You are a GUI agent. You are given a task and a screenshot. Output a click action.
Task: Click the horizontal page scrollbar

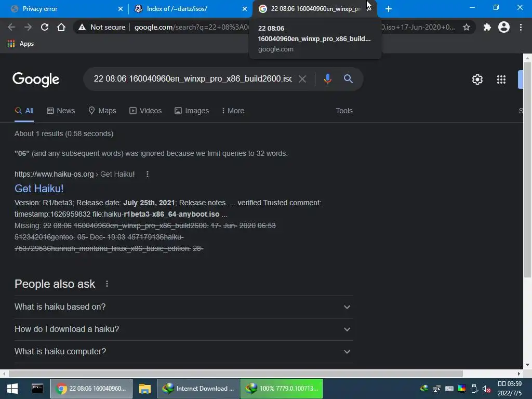click(236, 374)
